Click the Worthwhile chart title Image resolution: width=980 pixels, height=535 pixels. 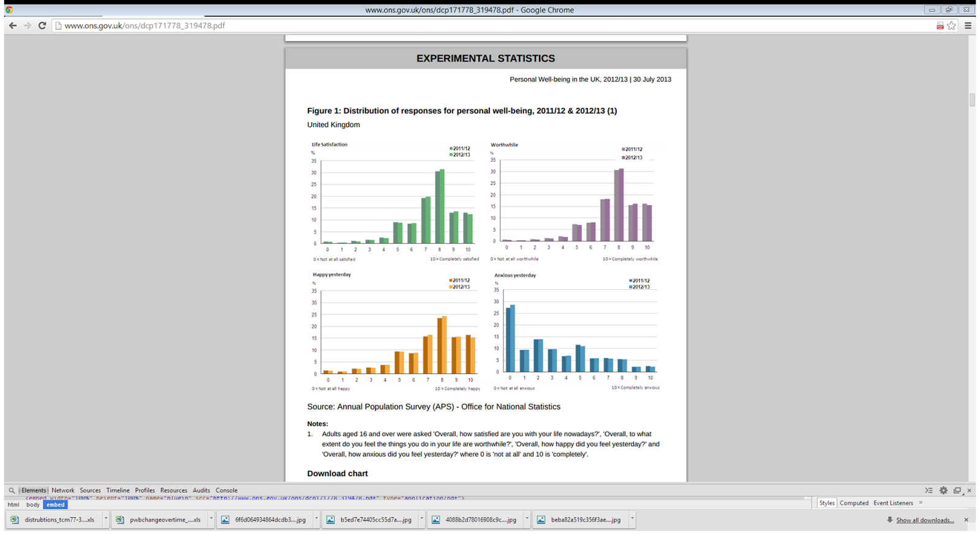pyautogui.click(x=504, y=145)
